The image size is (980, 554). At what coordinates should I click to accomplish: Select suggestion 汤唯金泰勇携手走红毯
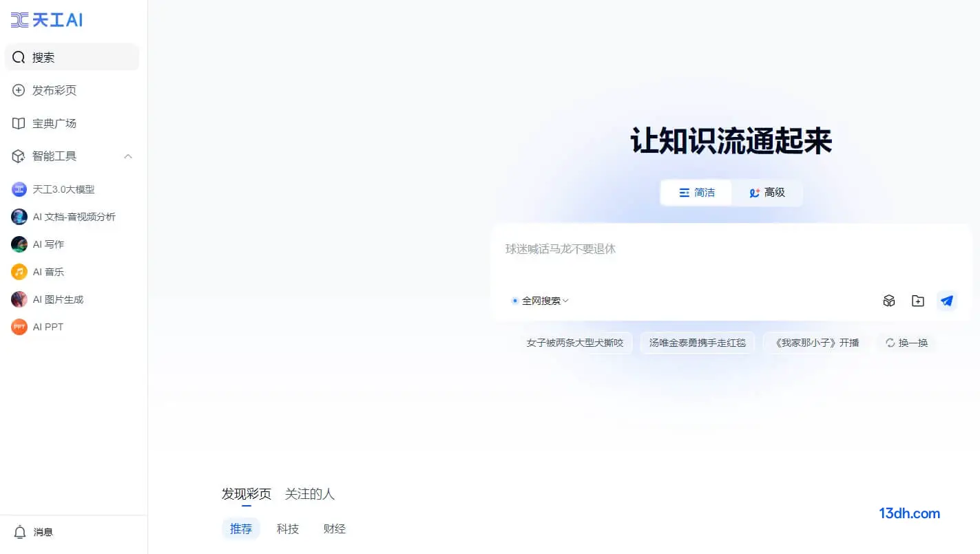point(698,343)
